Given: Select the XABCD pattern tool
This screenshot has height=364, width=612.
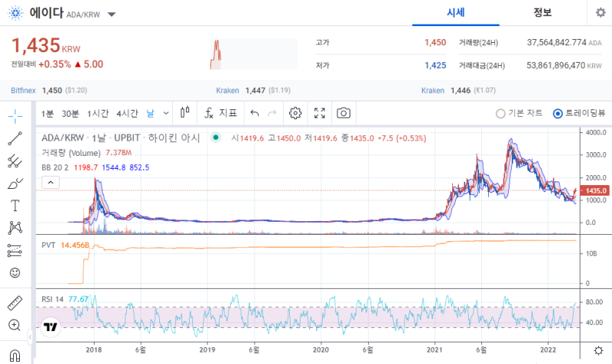Looking at the screenshot, I should 15,227.
